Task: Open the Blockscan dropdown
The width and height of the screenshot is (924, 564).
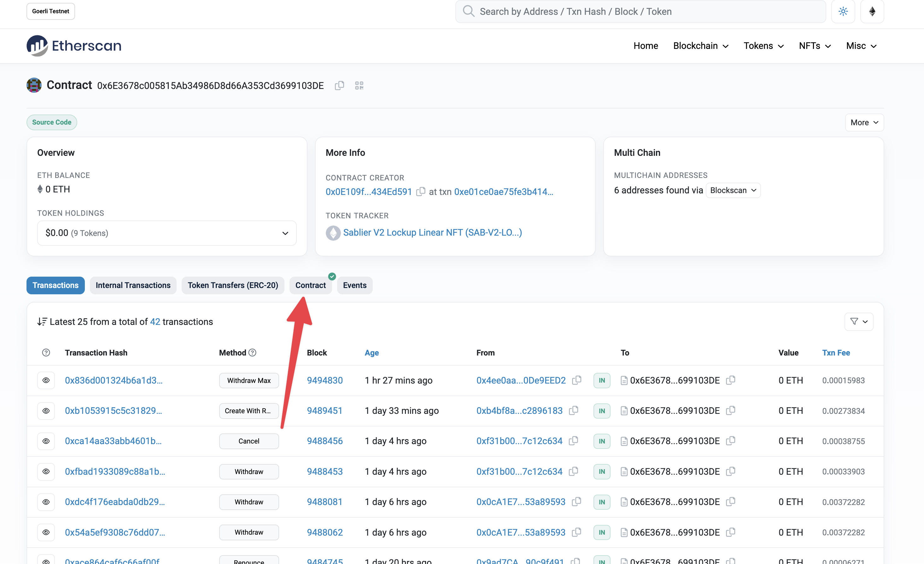Action: (x=733, y=190)
